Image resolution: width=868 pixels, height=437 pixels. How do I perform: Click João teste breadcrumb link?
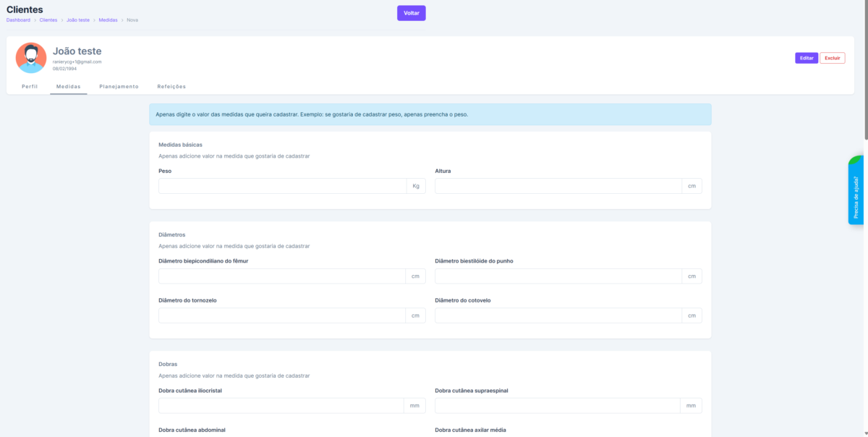pos(78,20)
